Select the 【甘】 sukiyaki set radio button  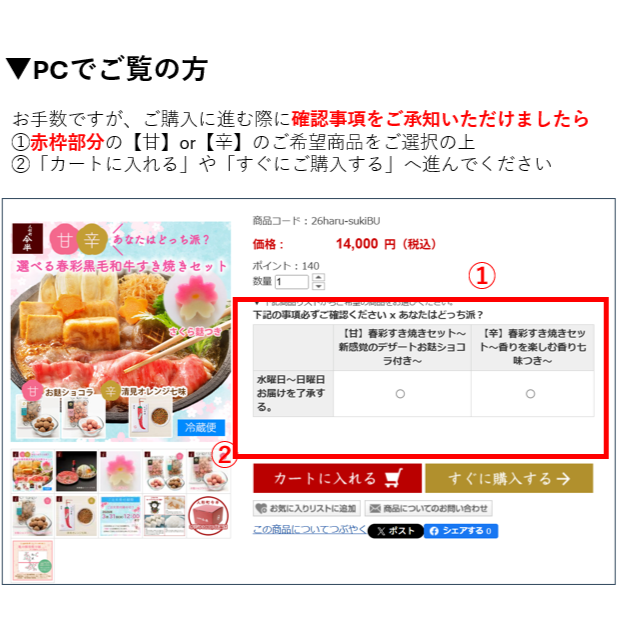[400, 394]
